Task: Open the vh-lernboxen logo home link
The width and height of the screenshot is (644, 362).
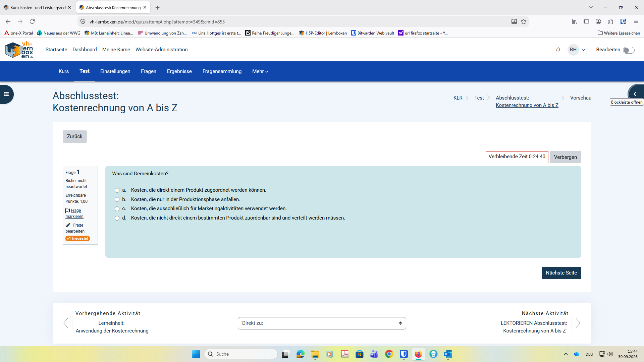Action: tap(19, 50)
